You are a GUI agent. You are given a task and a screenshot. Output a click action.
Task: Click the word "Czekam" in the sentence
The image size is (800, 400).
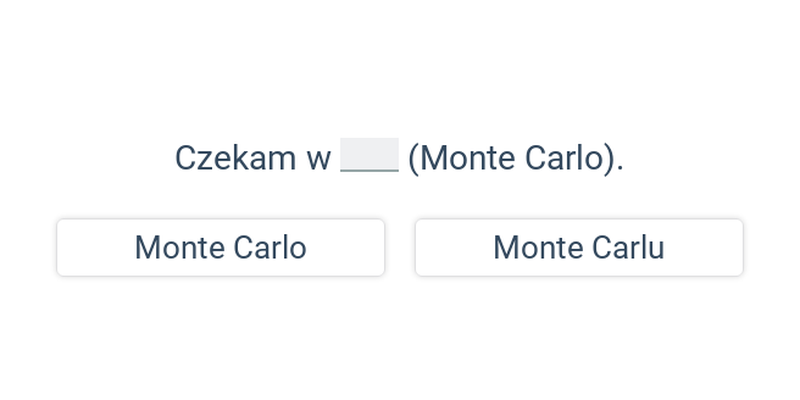click(x=235, y=158)
